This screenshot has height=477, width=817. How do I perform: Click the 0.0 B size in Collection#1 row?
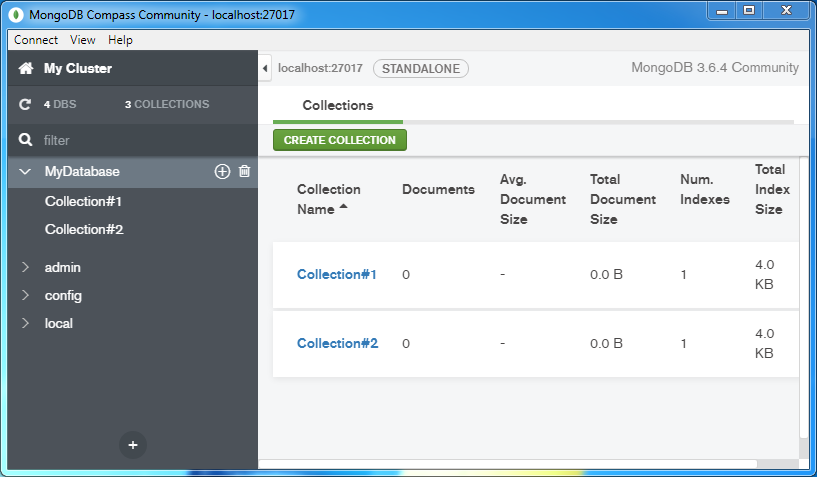(606, 274)
